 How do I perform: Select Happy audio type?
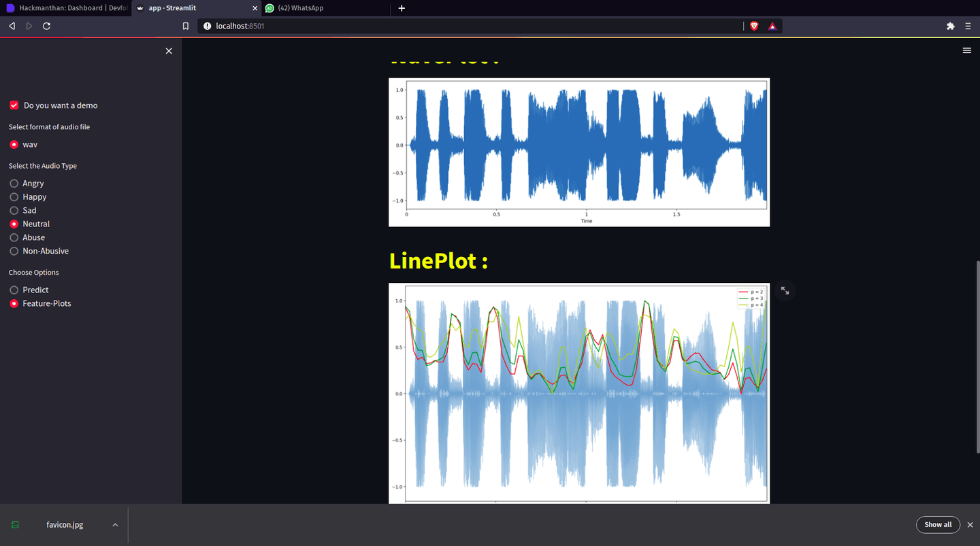[x=14, y=197]
